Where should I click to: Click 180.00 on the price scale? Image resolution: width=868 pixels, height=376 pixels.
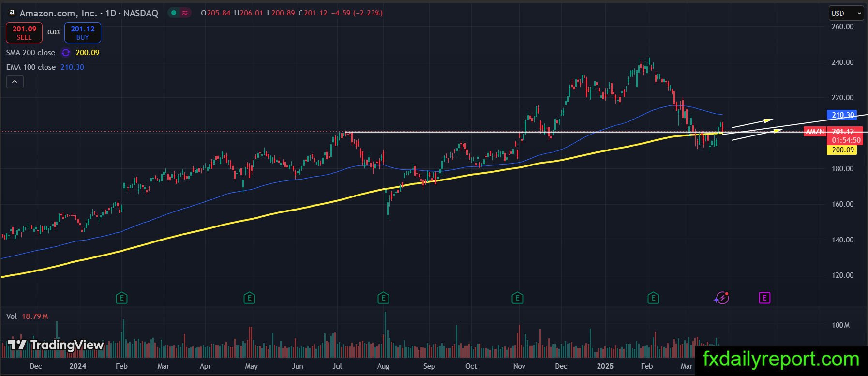point(843,169)
